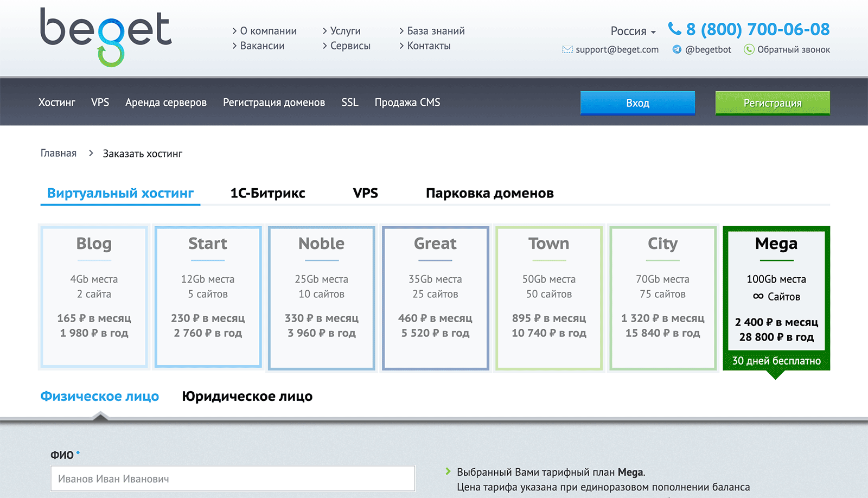
Task: Open Аренда серверов menu item
Action: [166, 102]
